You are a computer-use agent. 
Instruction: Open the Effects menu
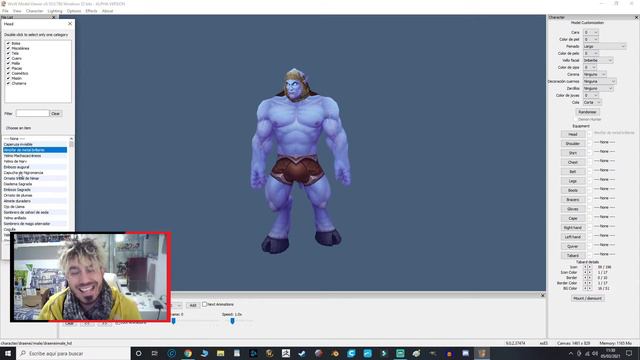[91, 11]
